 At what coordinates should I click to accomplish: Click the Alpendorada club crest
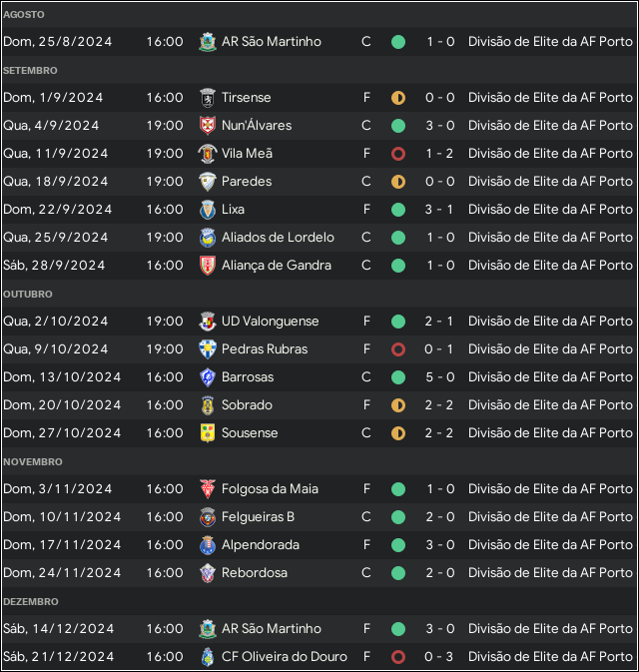pyautogui.click(x=208, y=545)
